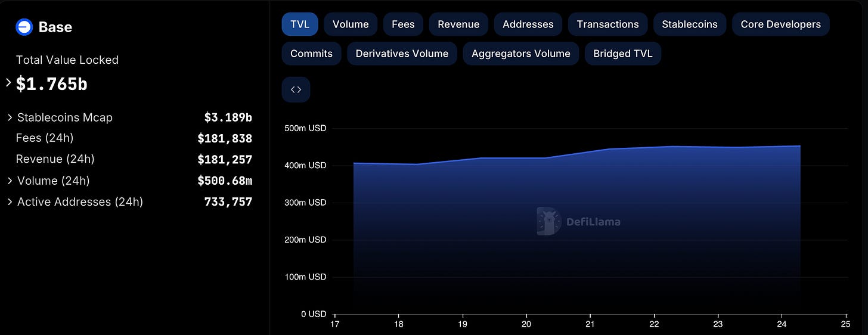Expand the Total Value Locked breakdown

pyautogui.click(x=8, y=83)
